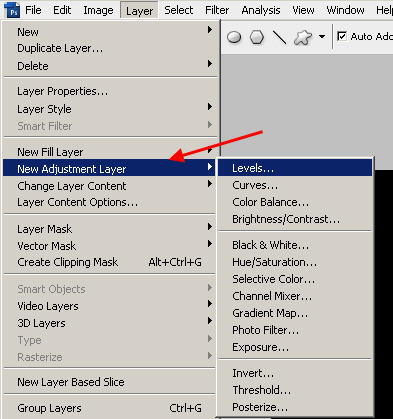Viewport: 393px width, 419px height.
Task: Expand the New Fill Layer submenu
Action: point(110,152)
